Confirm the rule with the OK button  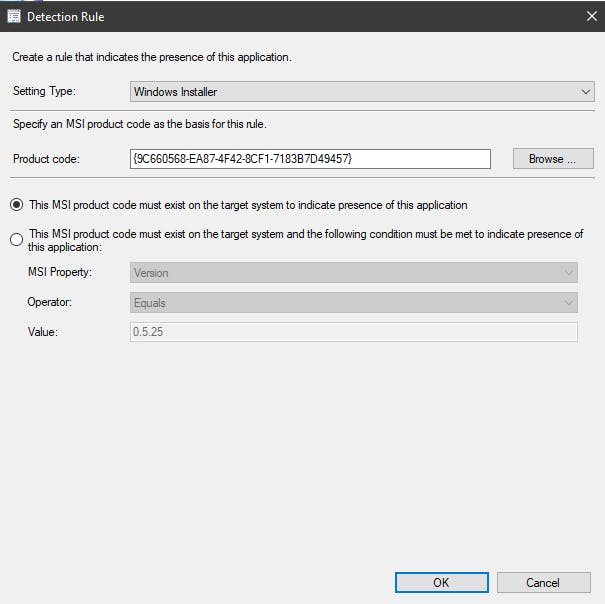coord(441,582)
